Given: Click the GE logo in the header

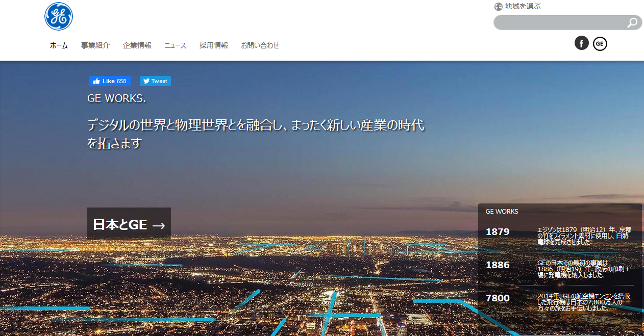Looking at the screenshot, I should 59,16.
